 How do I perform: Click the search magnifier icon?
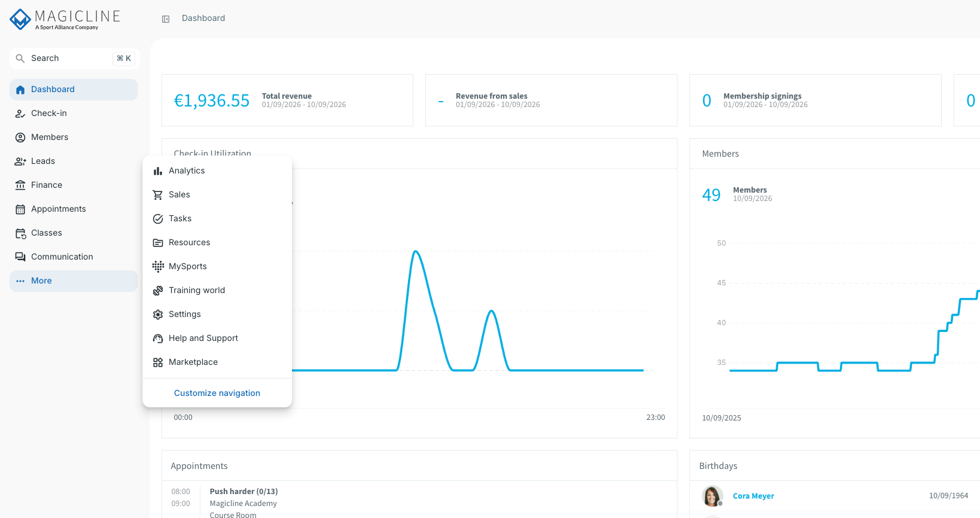point(20,59)
